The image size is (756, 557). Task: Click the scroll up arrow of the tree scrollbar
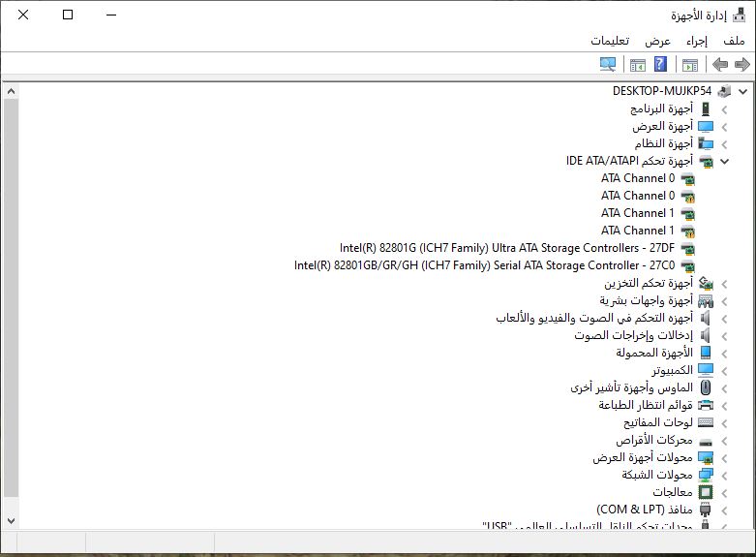pos(11,91)
